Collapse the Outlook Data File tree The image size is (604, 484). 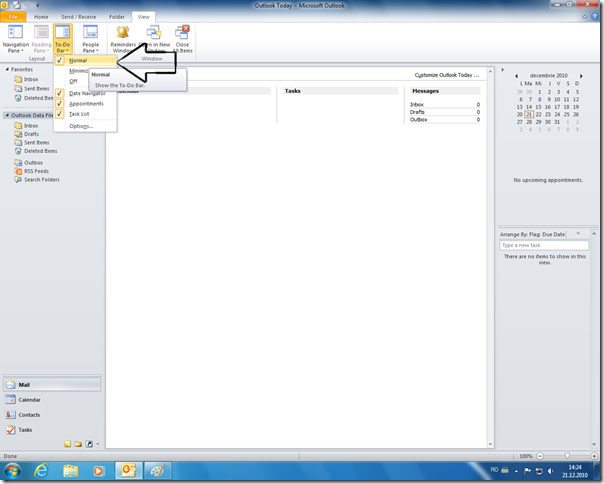pos(7,115)
